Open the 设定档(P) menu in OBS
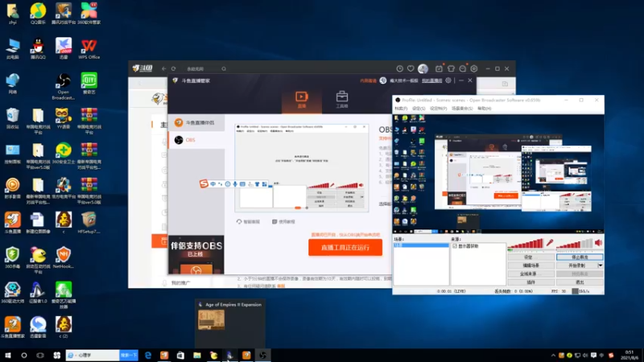The image size is (644, 362). click(x=438, y=109)
